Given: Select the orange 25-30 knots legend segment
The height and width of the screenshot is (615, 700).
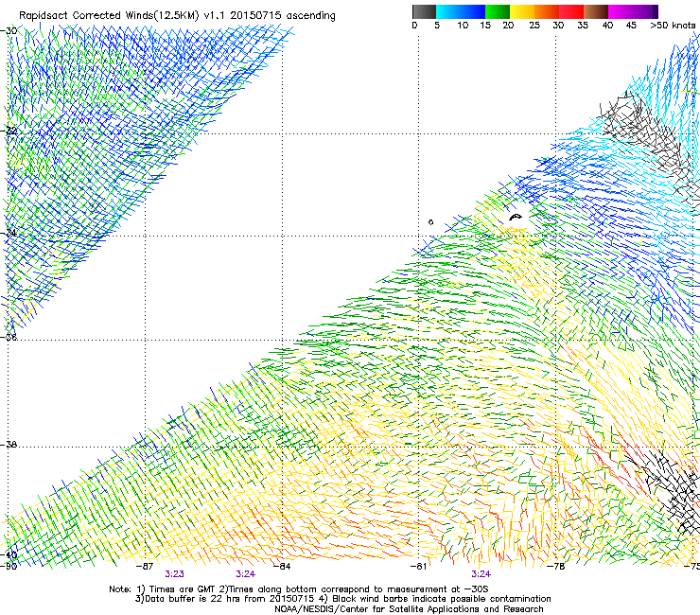Looking at the screenshot, I should coord(547,11).
